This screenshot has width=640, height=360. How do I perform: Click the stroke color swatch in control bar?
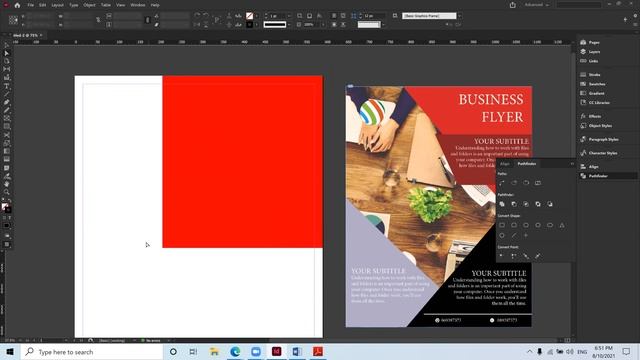tap(249, 25)
